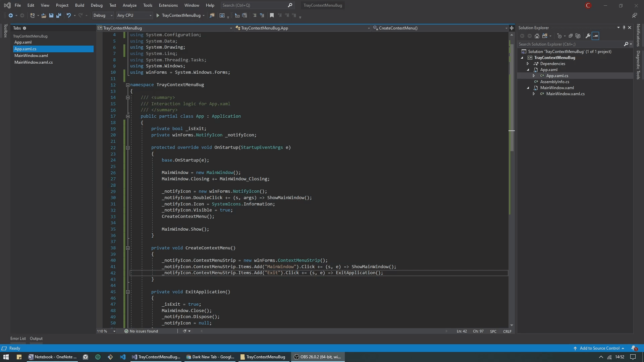Image resolution: width=644 pixels, height=362 pixels.
Task: Open the notifications bell in status bar
Action: point(634,348)
